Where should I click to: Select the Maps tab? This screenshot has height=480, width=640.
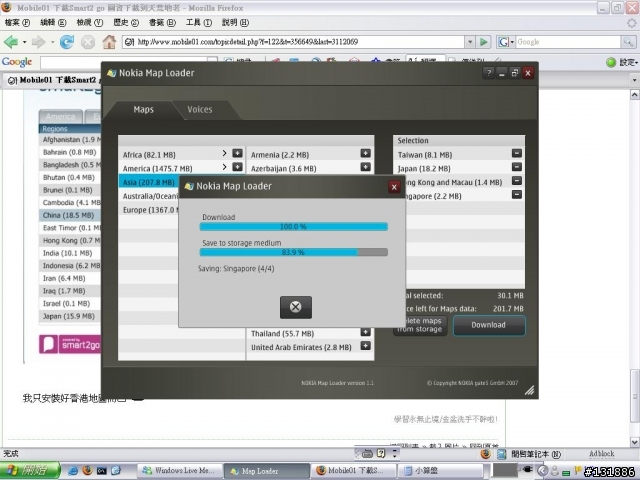coord(143,109)
